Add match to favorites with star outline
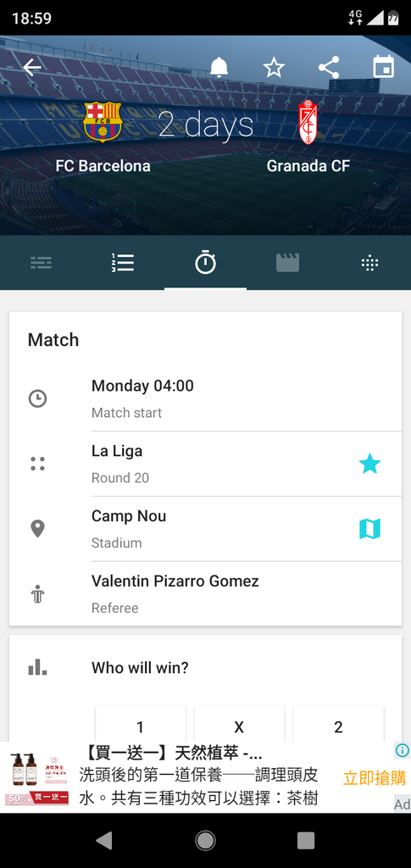 click(274, 68)
